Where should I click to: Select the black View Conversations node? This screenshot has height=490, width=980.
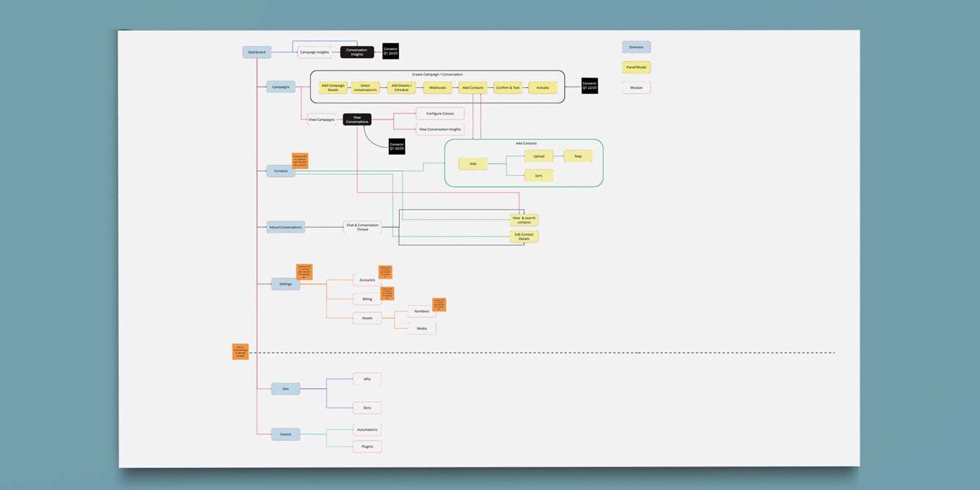[357, 119]
